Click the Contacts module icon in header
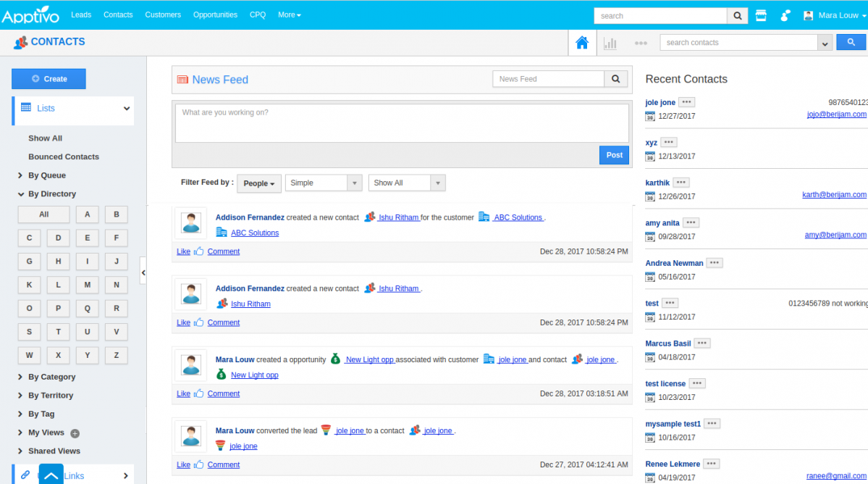This screenshot has width=868, height=484. 20,43
